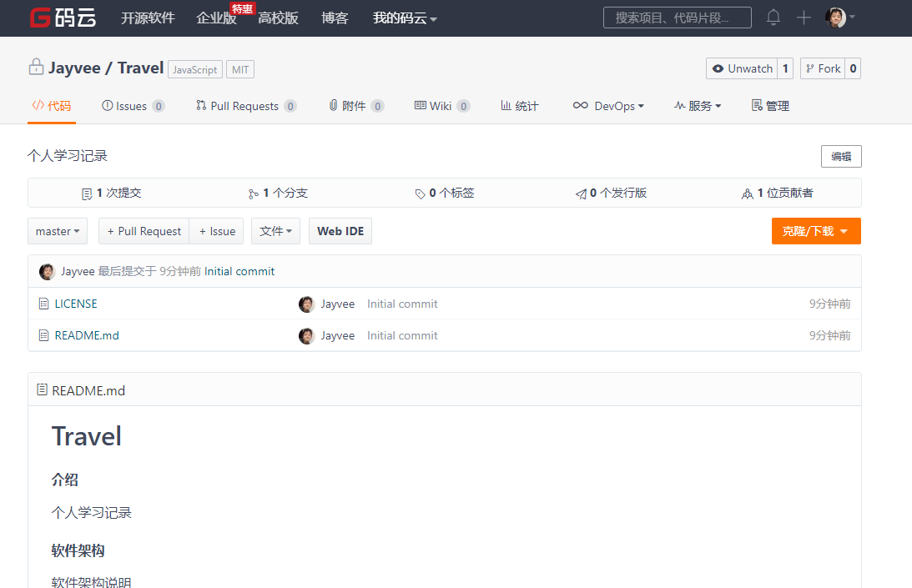The image size is (912, 588).
Task: Click the Travel repository name in title
Action: click(x=140, y=68)
